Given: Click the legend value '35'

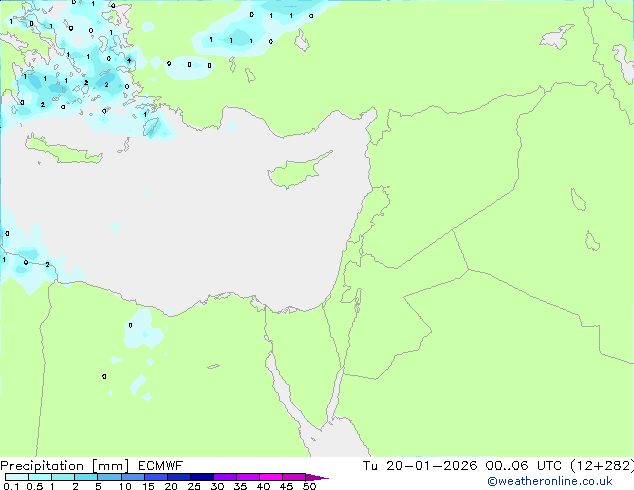Looking at the screenshot, I should (x=240, y=486).
